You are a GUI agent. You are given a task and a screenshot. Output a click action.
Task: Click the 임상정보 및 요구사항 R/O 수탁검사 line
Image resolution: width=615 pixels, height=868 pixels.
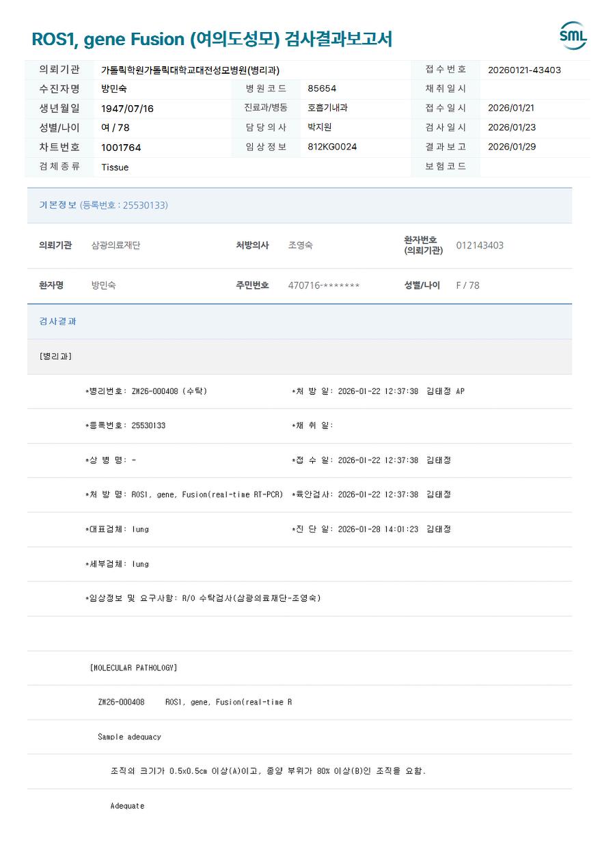click(203, 598)
